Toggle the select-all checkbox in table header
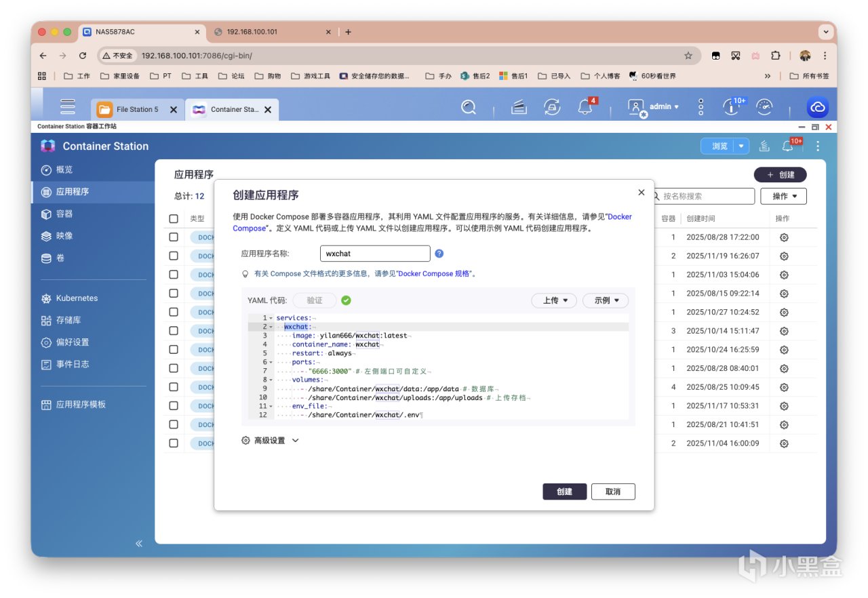 pos(174,218)
